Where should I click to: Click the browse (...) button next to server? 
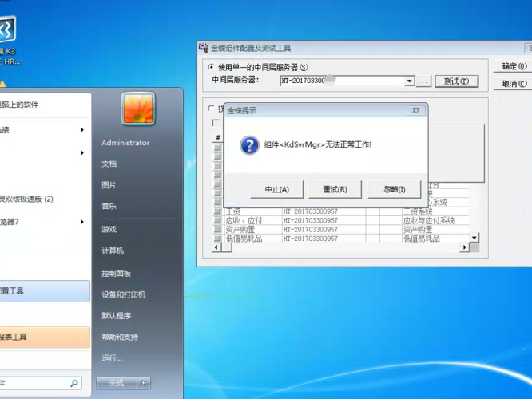(x=423, y=81)
